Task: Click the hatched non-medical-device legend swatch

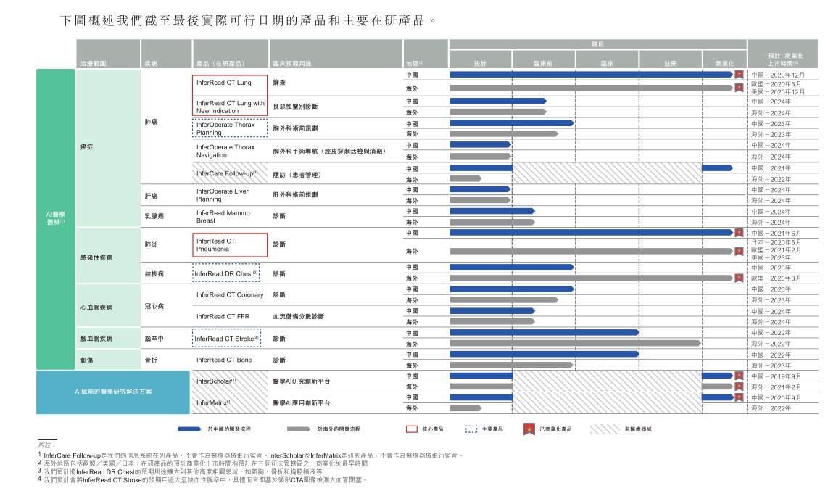Action: (604, 429)
